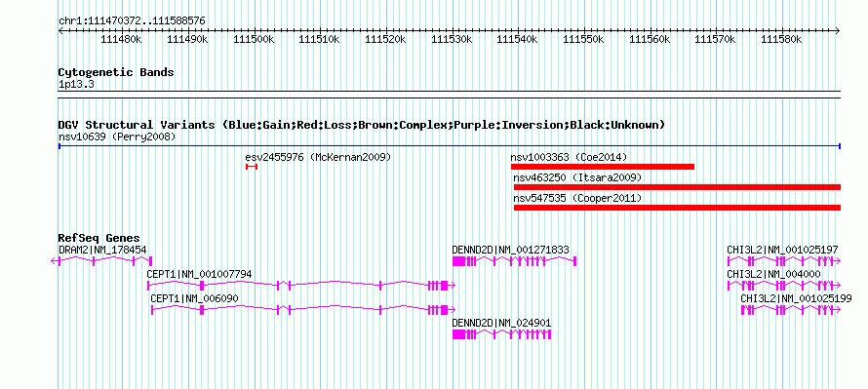Open gene label DRAM2|NM_178454

point(102,251)
